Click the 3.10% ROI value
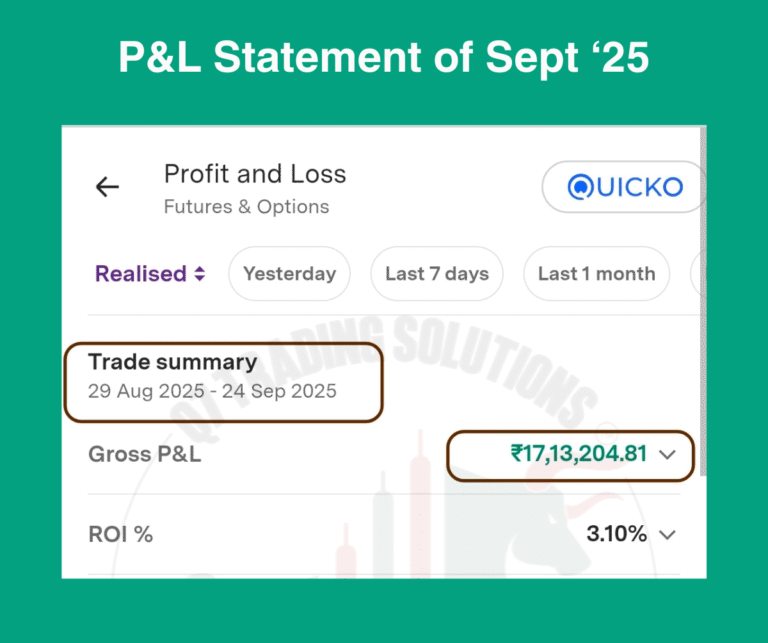Viewport: 768px width, 643px height. (616, 534)
